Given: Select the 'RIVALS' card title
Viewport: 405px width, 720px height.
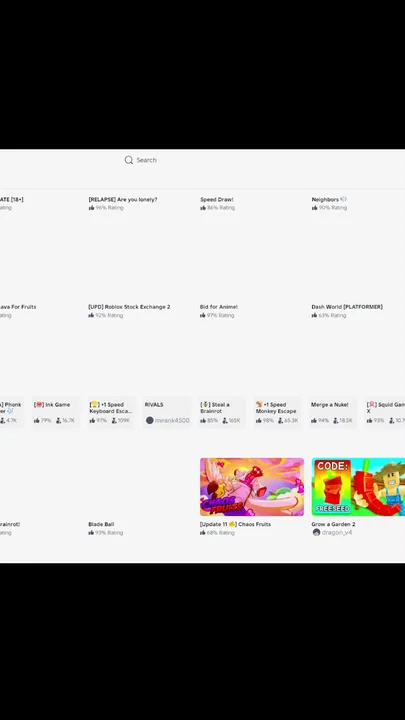Looking at the screenshot, I should point(154,405).
